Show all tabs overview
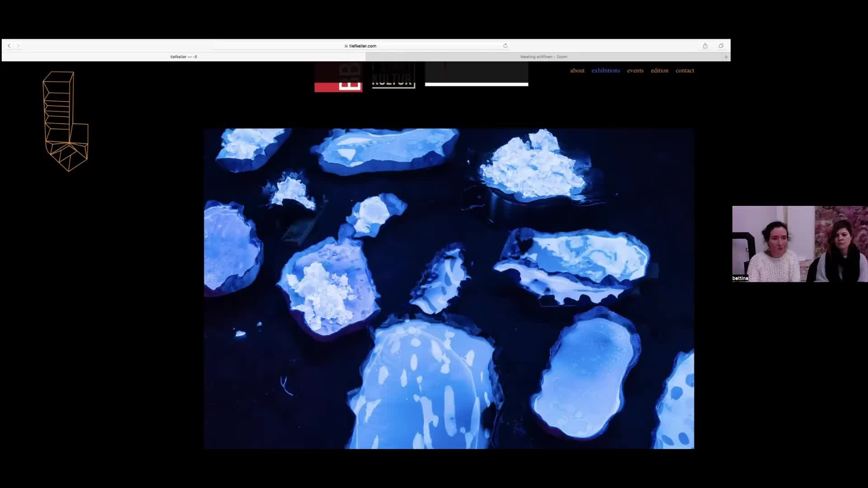The image size is (868, 488). (x=721, y=46)
